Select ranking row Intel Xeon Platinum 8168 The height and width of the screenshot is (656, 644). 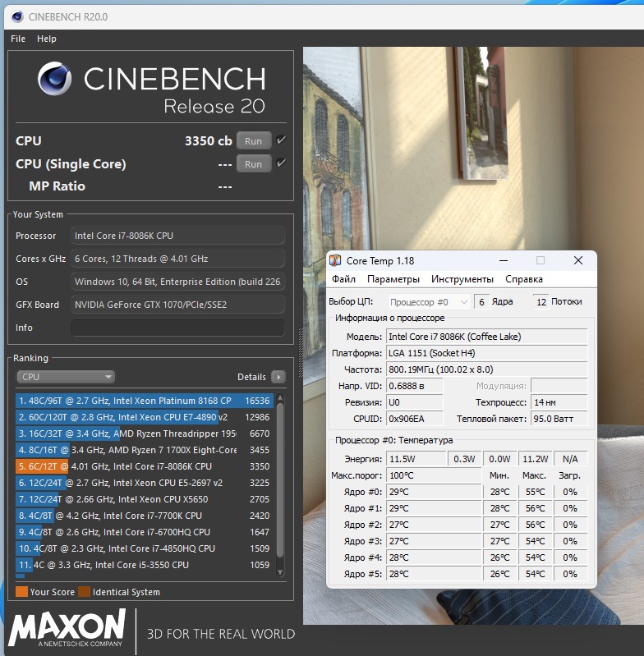tap(145, 401)
